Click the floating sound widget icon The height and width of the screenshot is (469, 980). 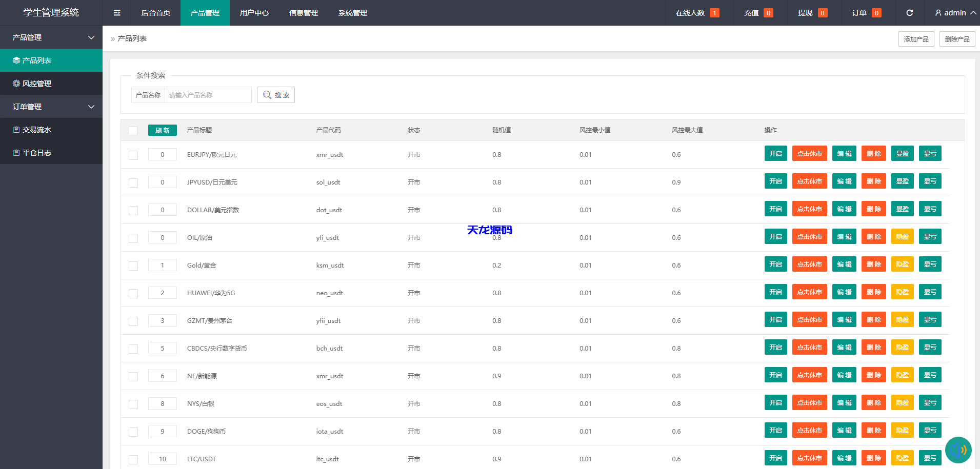(x=958, y=450)
